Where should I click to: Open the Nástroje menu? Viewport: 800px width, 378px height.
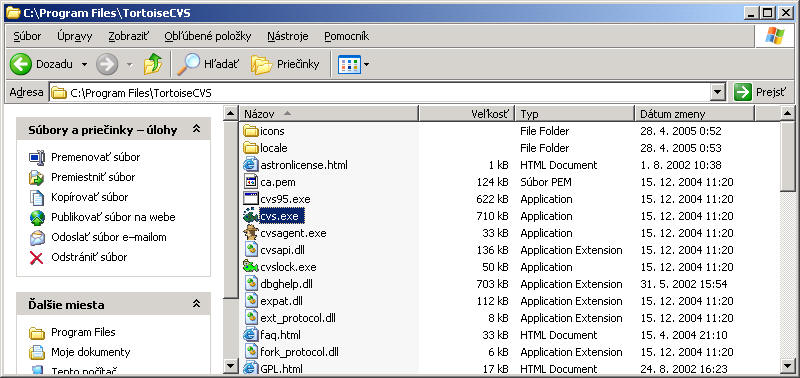[288, 36]
